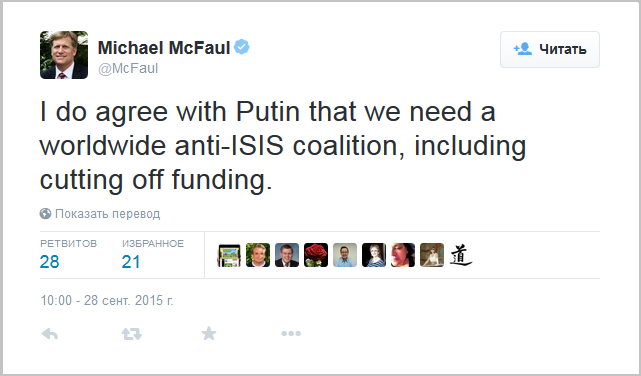Click the retweet arrows icon
The height and width of the screenshot is (376, 641).
(x=132, y=334)
